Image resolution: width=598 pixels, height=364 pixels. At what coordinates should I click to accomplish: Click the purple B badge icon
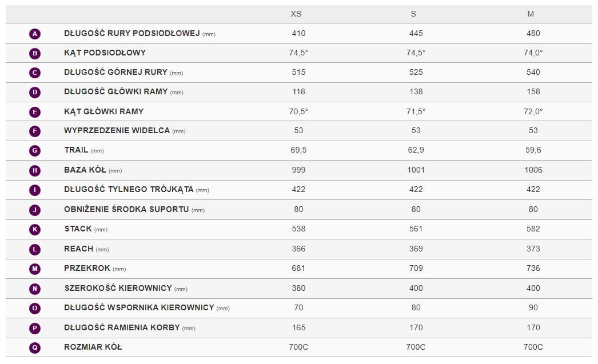(x=35, y=53)
